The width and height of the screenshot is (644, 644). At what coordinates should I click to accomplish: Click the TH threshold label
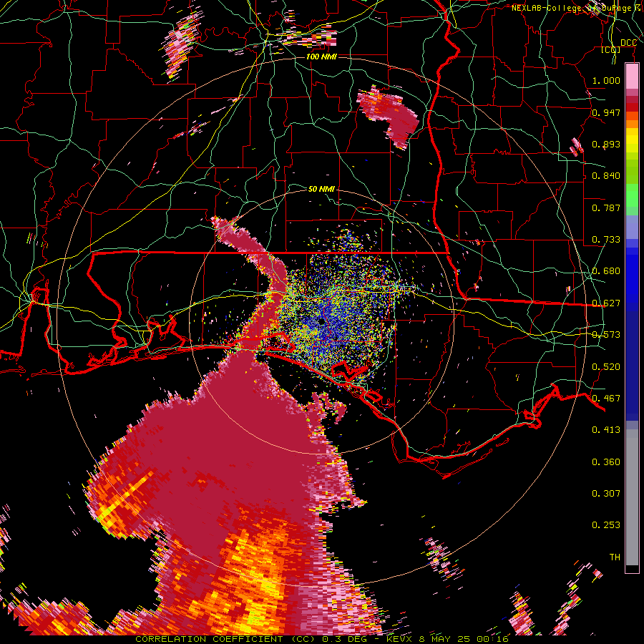pos(615,557)
